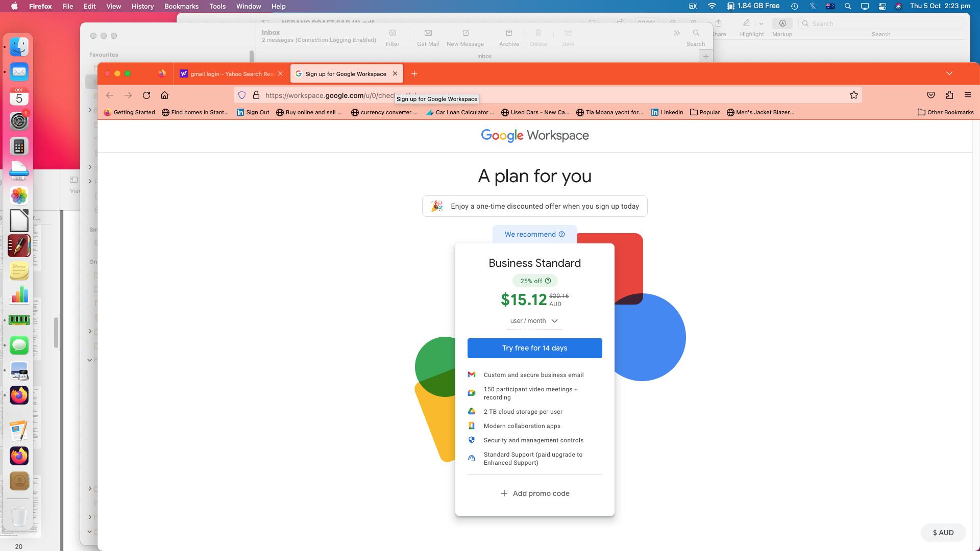
Task: Open the Bookmarks menu in the menu bar
Action: coord(181,6)
